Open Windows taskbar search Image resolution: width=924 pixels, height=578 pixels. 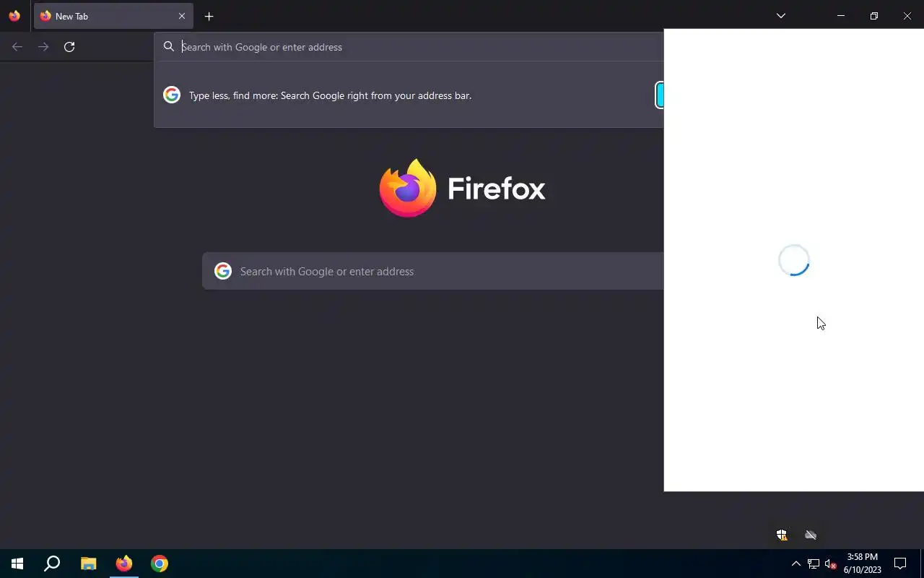52,564
